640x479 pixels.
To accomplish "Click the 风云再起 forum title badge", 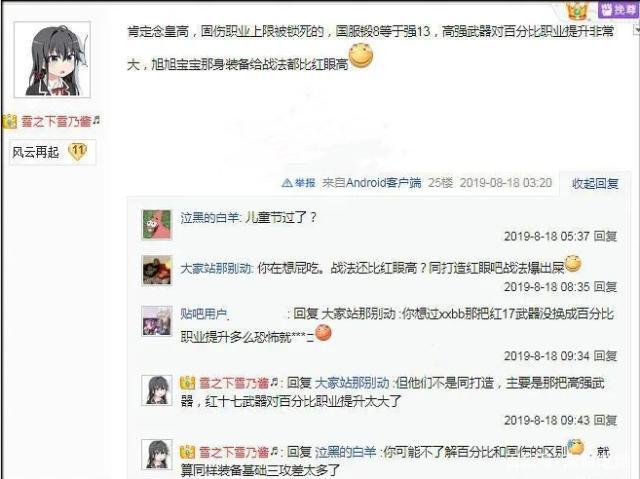I will pos(36,152).
